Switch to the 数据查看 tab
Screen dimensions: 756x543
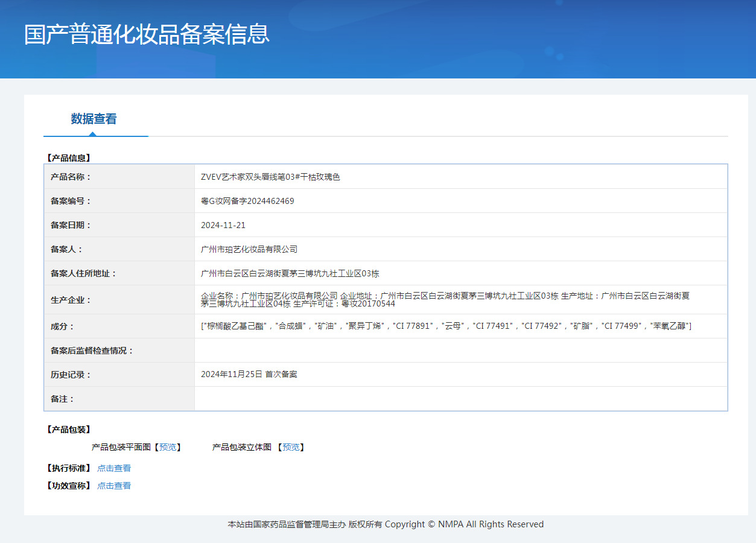tap(94, 119)
